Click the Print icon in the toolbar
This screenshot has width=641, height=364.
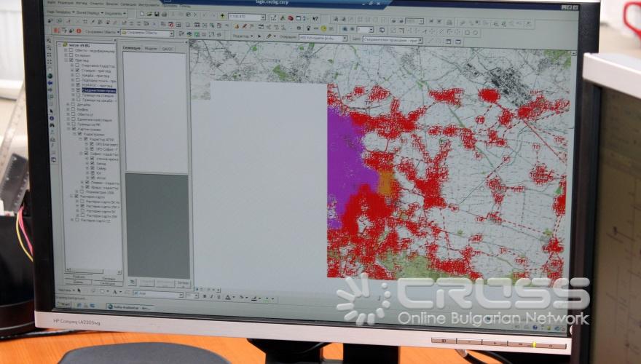point(165,15)
